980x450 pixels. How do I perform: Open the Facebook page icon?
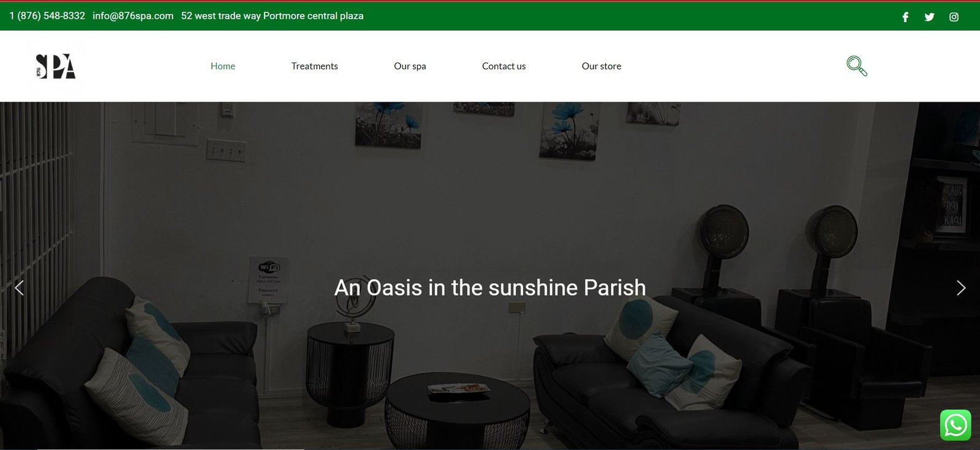(x=905, y=17)
